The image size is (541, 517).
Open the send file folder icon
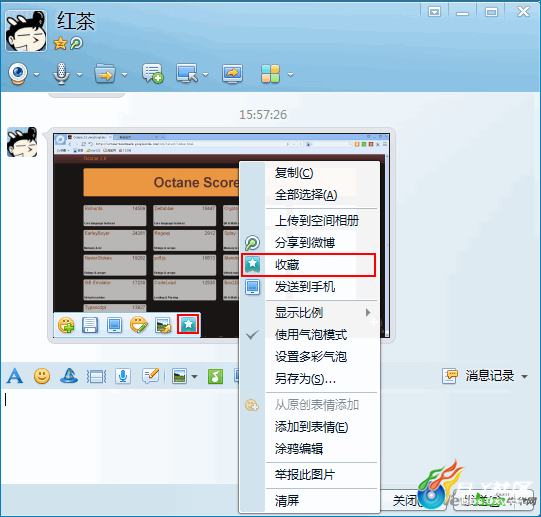[x=105, y=74]
